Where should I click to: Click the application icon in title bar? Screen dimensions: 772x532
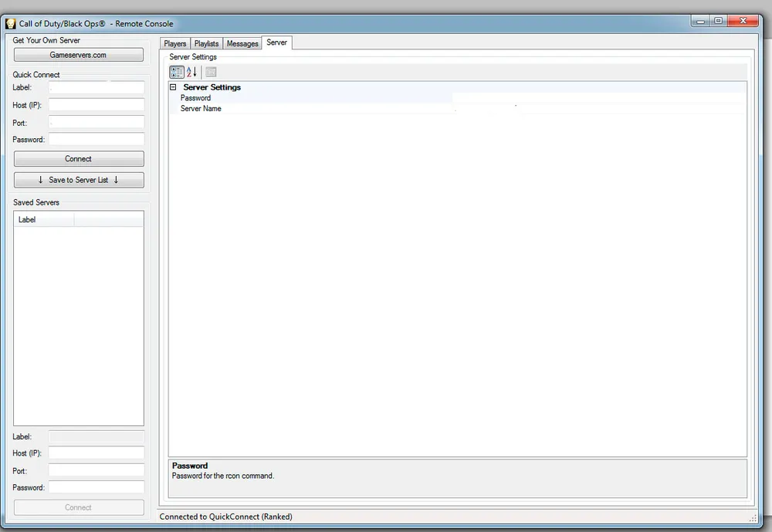(10, 23)
